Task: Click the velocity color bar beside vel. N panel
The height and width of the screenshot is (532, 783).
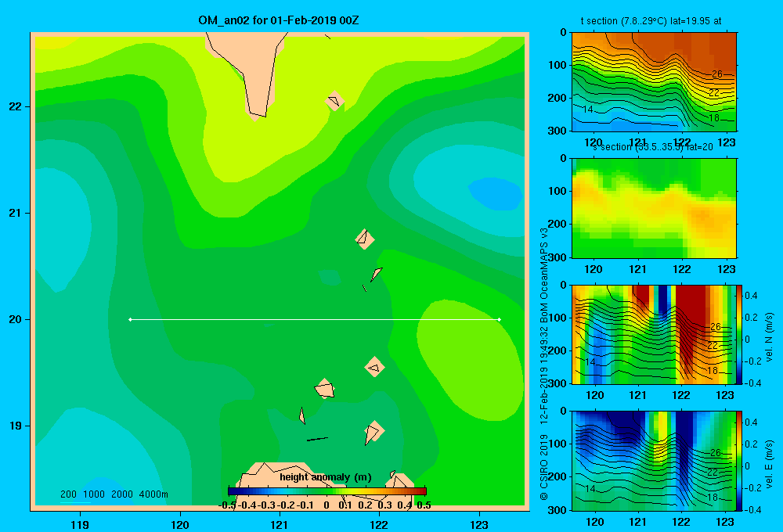Action: click(739, 334)
